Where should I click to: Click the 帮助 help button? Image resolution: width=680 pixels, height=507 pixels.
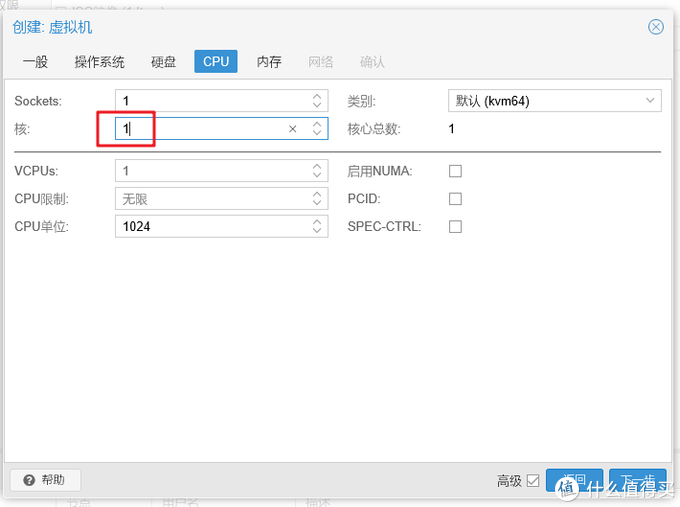pyautogui.click(x=45, y=480)
